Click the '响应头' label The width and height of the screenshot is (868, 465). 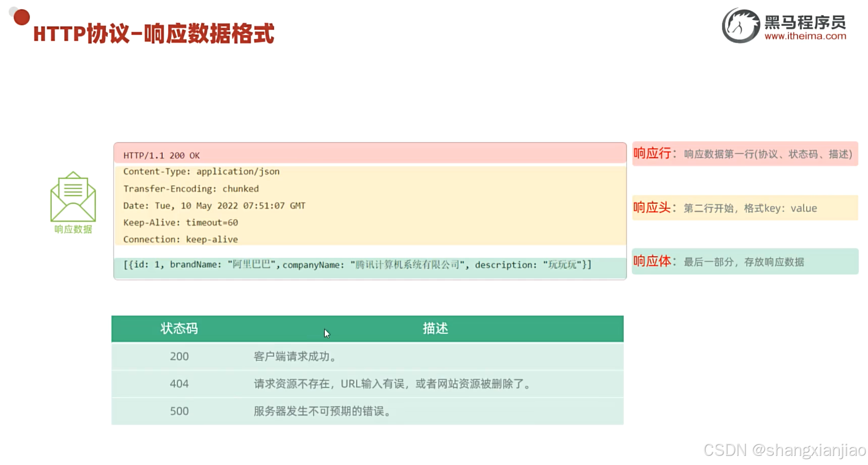[x=652, y=208]
